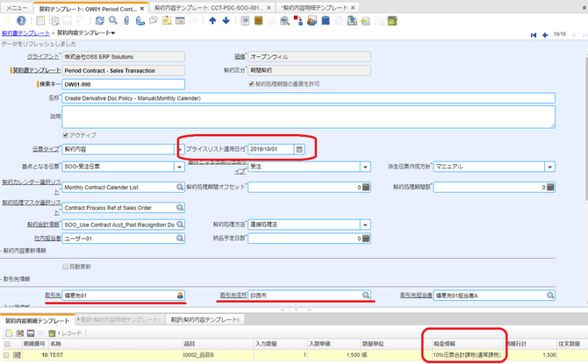The image size is (588, 364).
Task: Open edit icon on TEST row
Action: point(17,354)
